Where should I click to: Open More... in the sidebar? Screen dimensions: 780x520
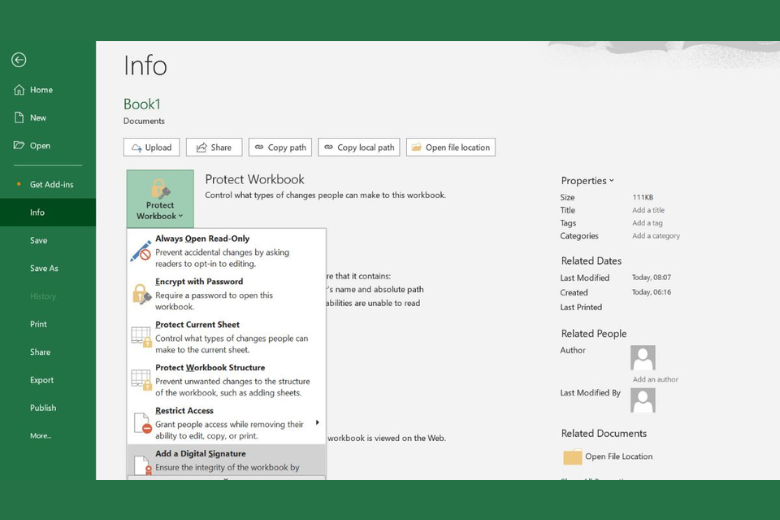(48, 435)
